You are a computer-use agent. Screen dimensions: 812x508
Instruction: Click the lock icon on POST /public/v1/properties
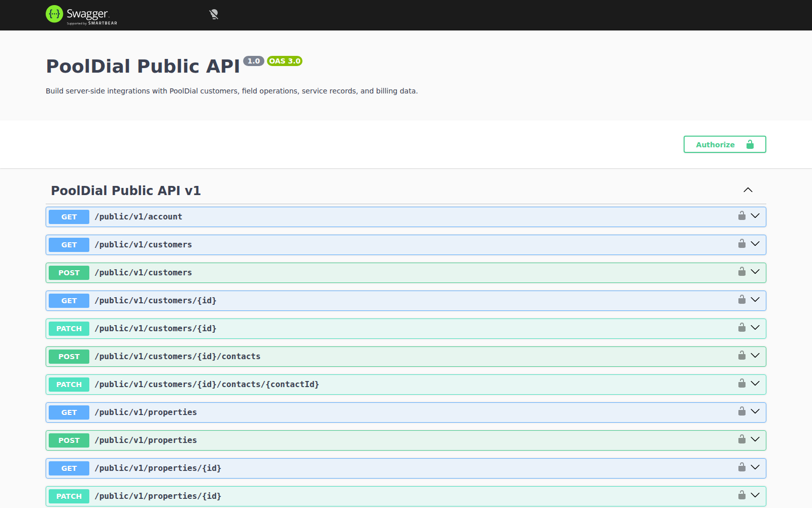pos(742,439)
